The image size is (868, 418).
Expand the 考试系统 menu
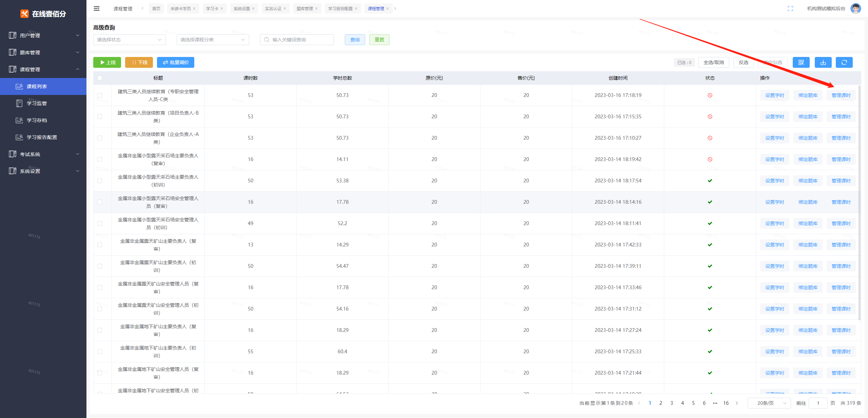43,154
